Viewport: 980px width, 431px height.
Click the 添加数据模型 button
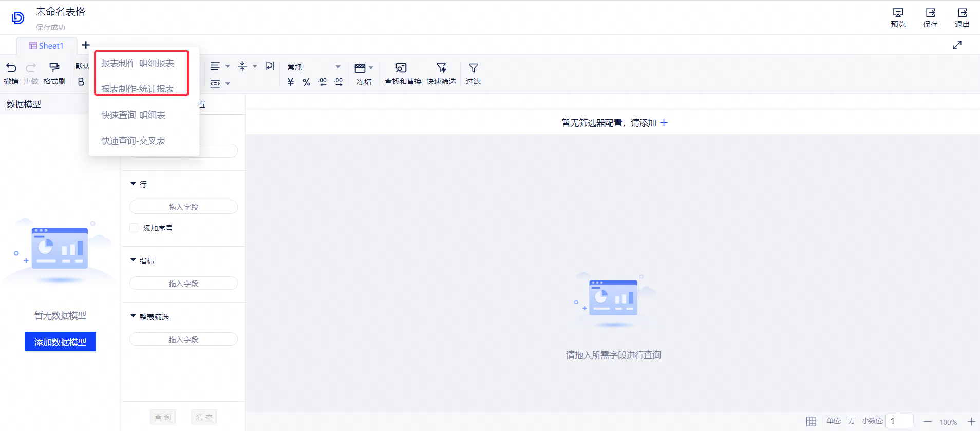60,342
